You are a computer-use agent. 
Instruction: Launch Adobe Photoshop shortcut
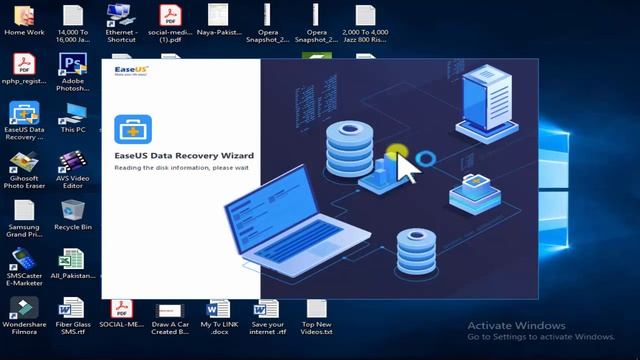pyautogui.click(x=73, y=72)
